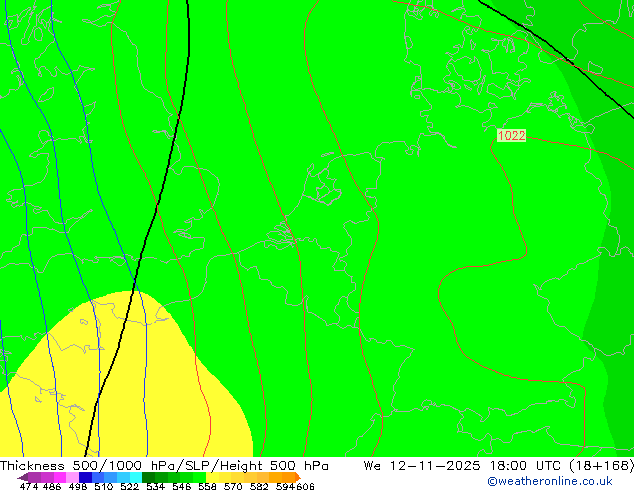The image size is (634, 490).
Task: Click the 1022 isobar pressure label
Action: click(511, 135)
